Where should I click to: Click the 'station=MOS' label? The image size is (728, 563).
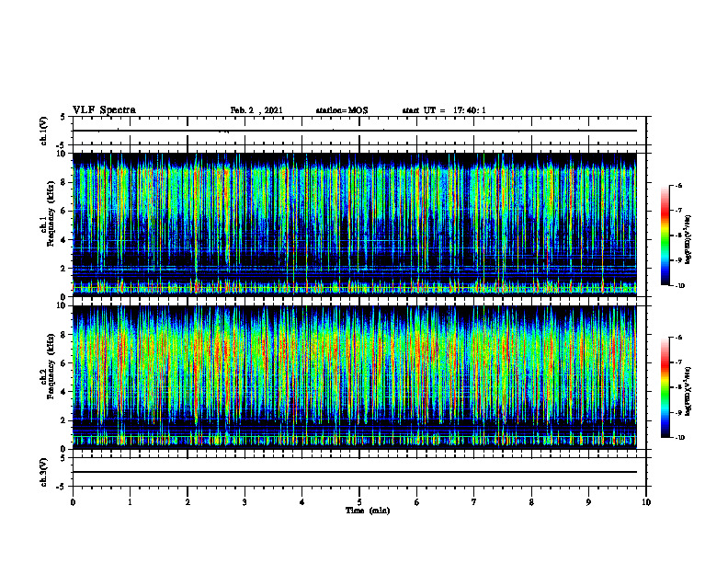coord(342,110)
